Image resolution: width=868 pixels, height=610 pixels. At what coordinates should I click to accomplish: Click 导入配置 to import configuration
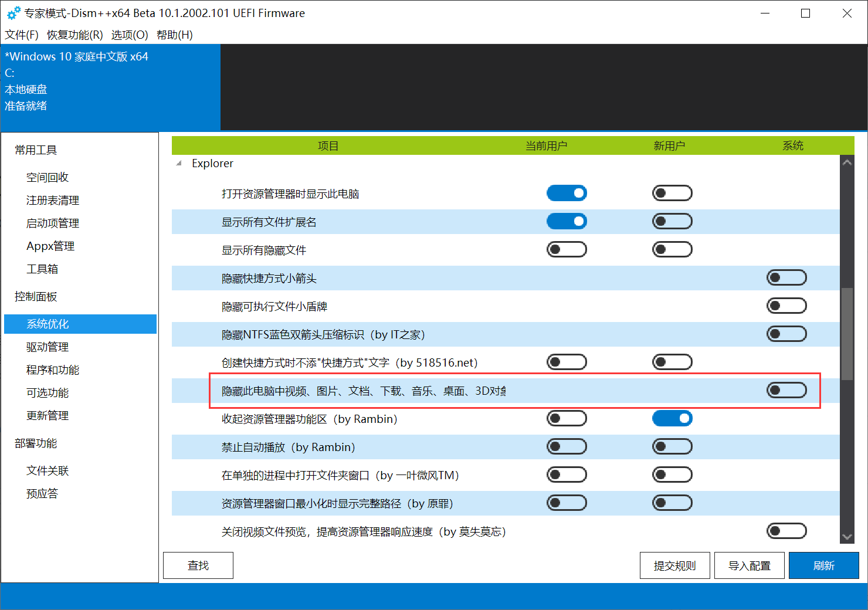click(x=749, y=565)
